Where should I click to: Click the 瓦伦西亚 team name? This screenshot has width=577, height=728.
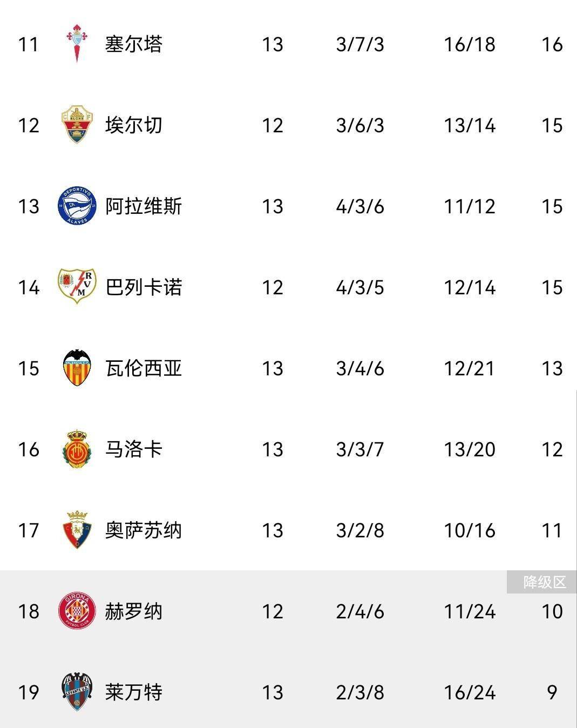pos(144,368)
